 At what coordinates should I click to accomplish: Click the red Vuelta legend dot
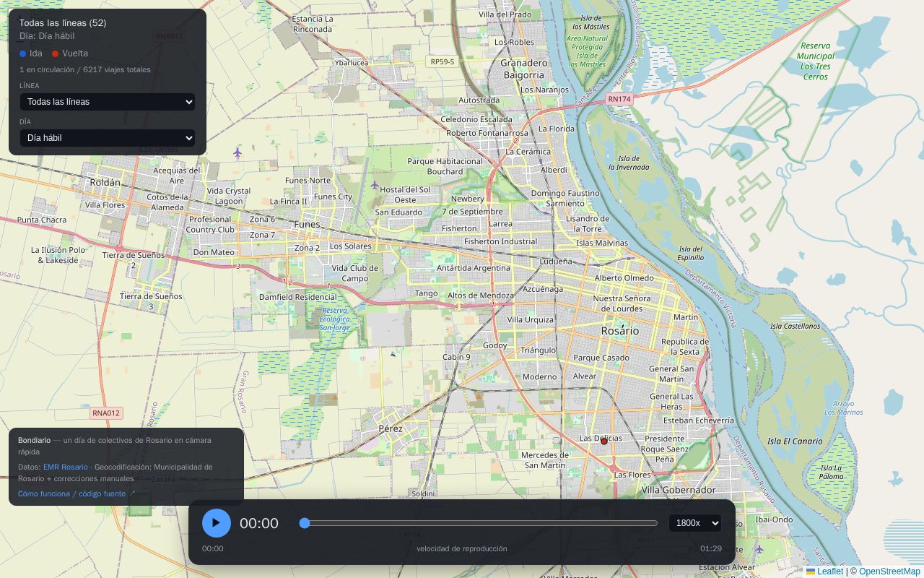(55, 53)
